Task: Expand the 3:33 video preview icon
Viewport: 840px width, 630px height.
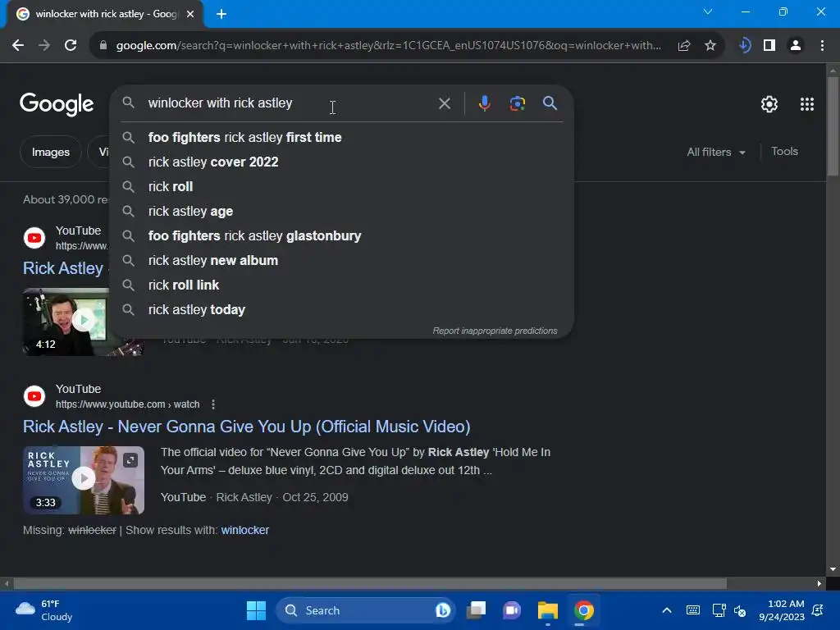Action: click(130, 460)
